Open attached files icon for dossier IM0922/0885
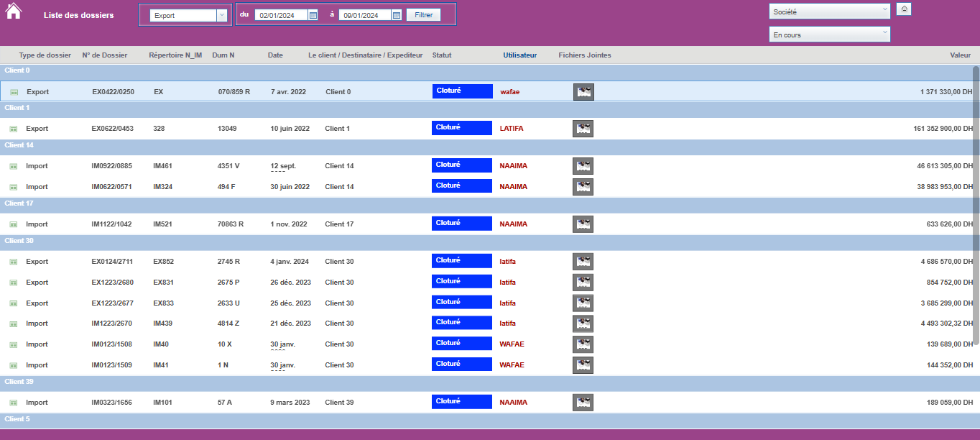Viewport: 980px width, 440px height. pyautogui.click(x=583, y=166)
